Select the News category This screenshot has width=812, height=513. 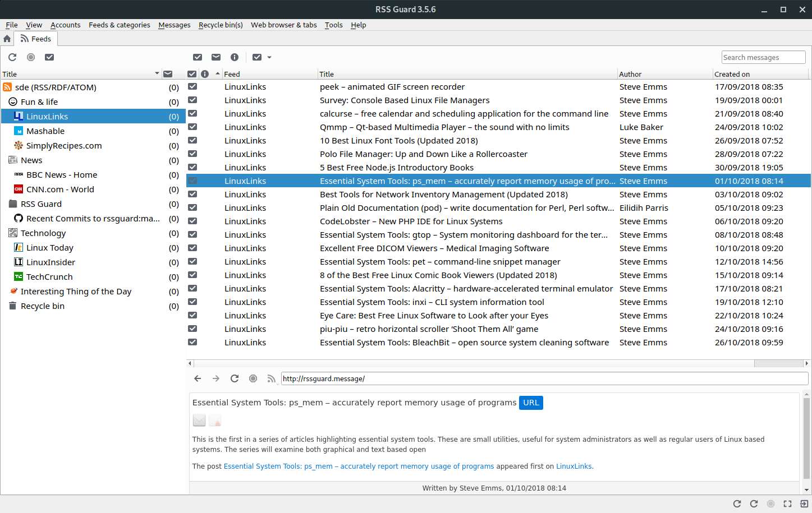(x=93, y=160)
